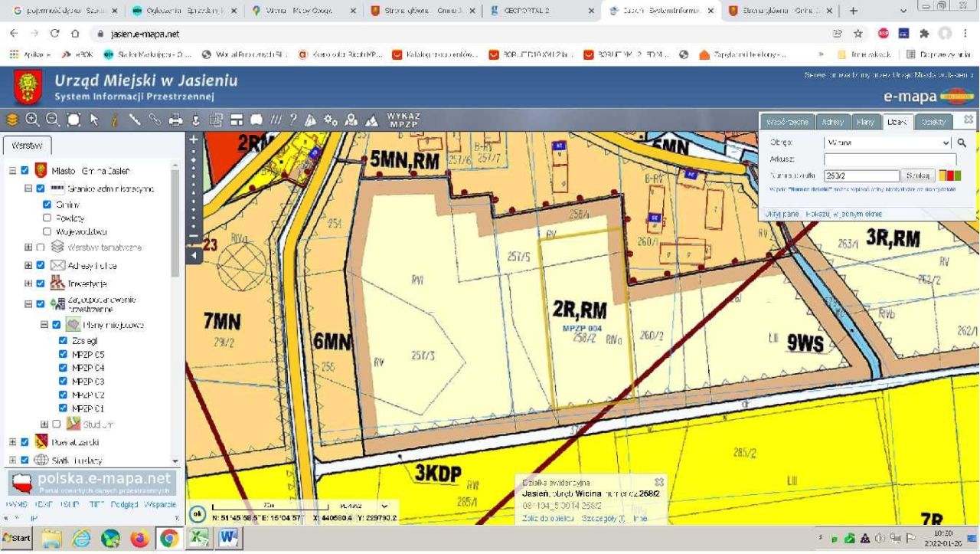
Task: Select the measure distance tool
Action: 135,120
